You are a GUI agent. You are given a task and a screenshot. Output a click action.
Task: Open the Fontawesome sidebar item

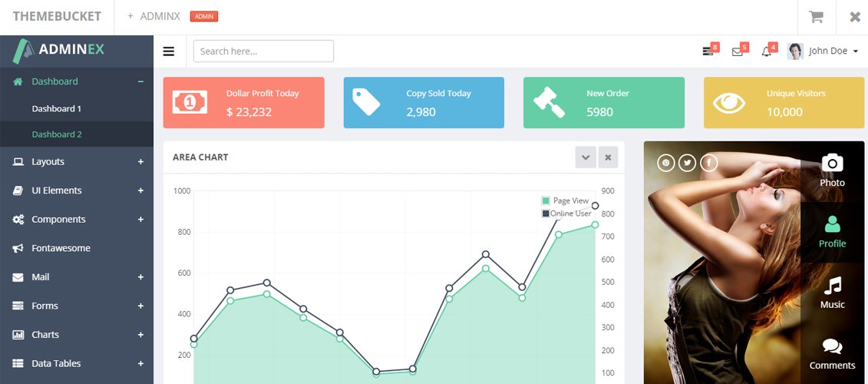pos(61,248)
